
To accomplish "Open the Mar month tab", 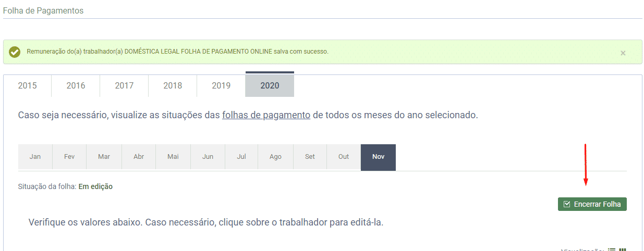I will (x=104, y=157).
